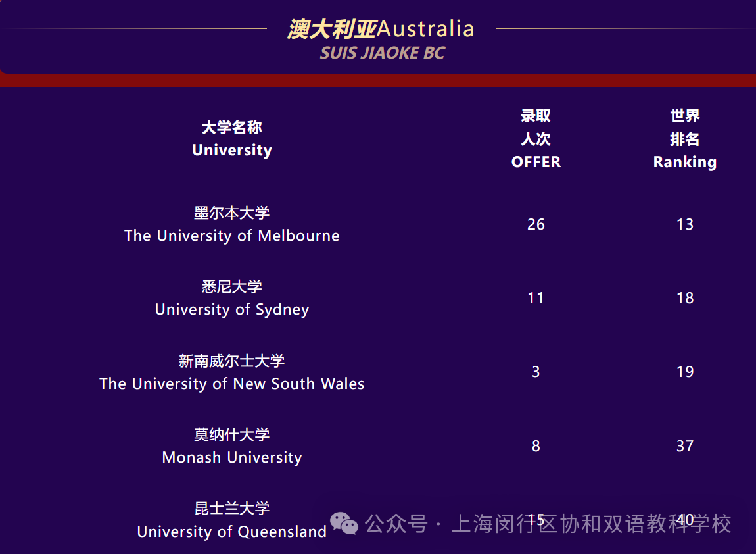This screenshot has height=554, width=756.
Task: Click the 大学名称 University column header
Action: (231, 139)
